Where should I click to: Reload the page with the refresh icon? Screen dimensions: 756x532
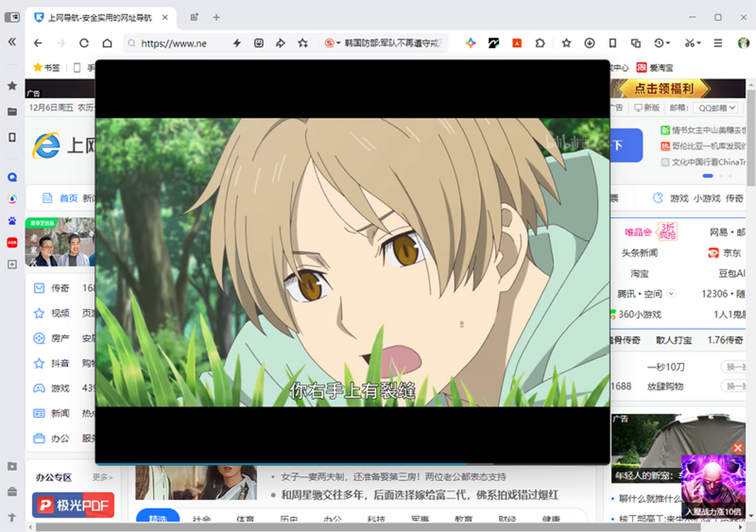84,43
